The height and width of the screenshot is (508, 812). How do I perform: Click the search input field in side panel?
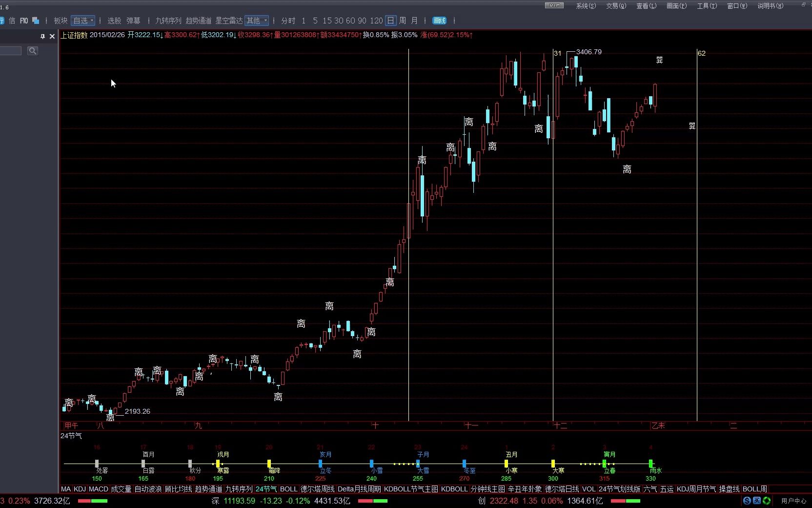point(11,51)
